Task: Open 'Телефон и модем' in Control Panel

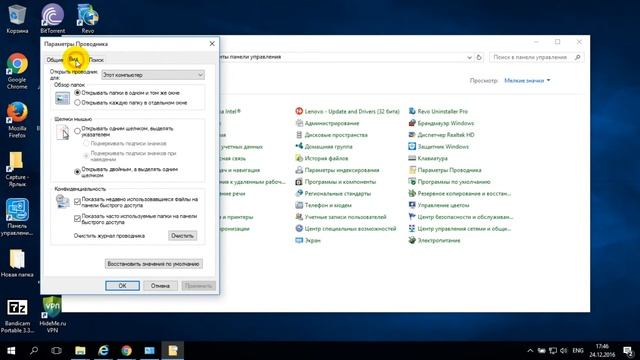Action: (323, 205)
